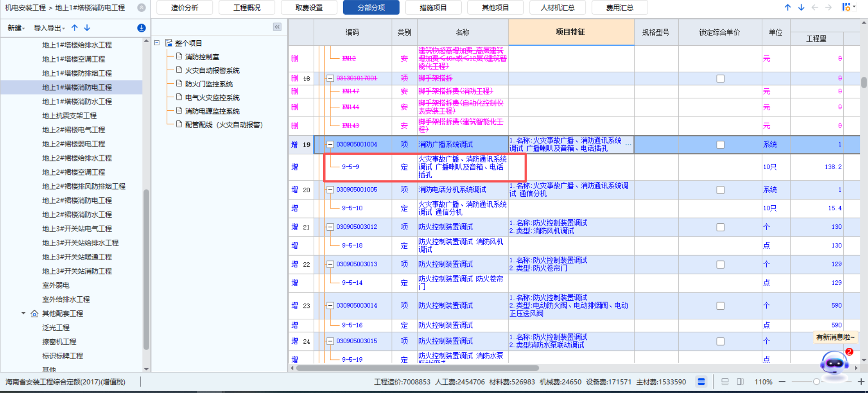Zoom in with the plus icon
This screenshot has height=393, width=868.
[x=861, y=382]
